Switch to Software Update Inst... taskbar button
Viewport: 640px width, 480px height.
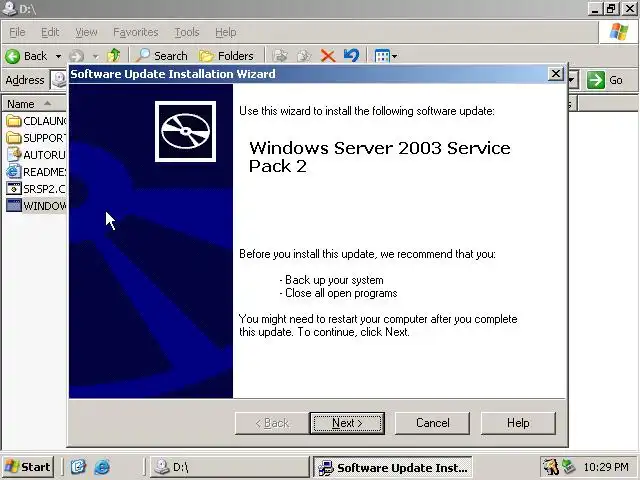(393, 467)
